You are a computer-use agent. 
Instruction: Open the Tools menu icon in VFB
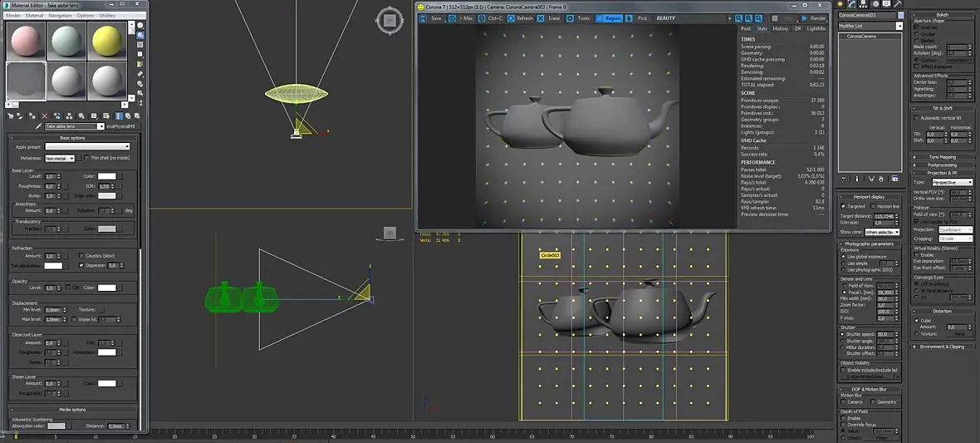click(x=580, y=18)
